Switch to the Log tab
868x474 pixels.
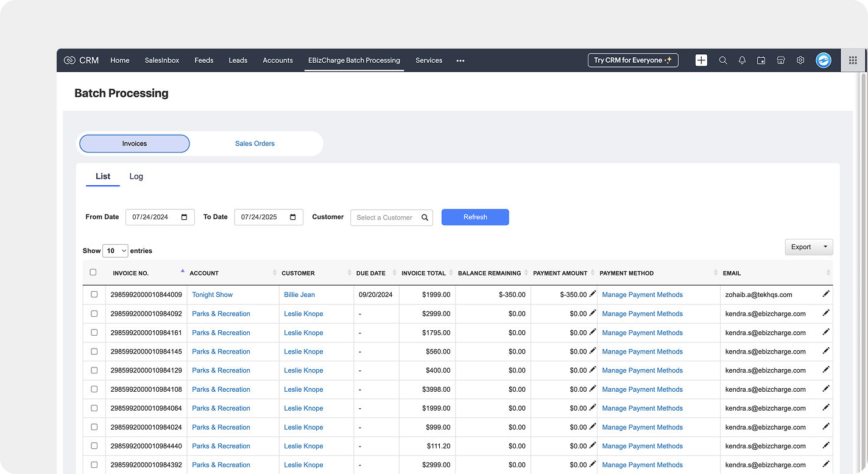coord(136,176)
